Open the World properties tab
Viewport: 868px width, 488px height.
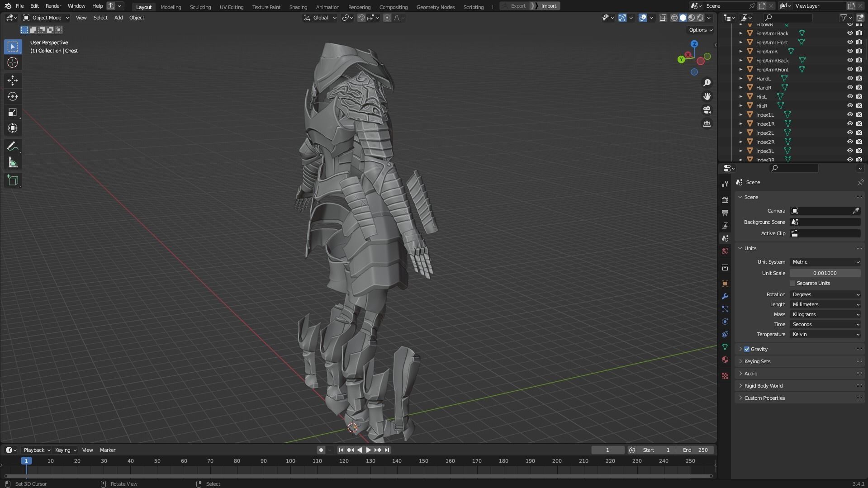[x=725, y=251]
